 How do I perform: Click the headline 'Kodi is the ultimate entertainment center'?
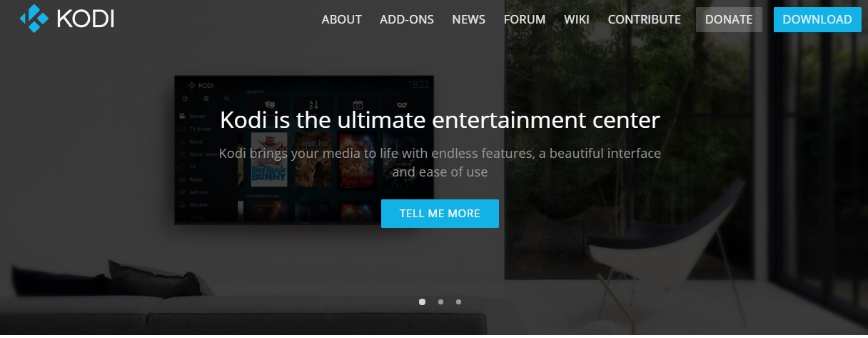point(440,119)
